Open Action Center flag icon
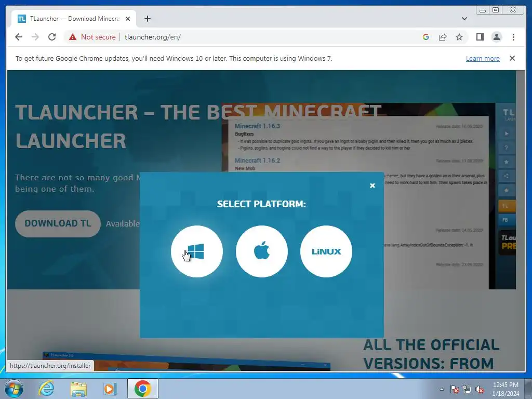 454,389
